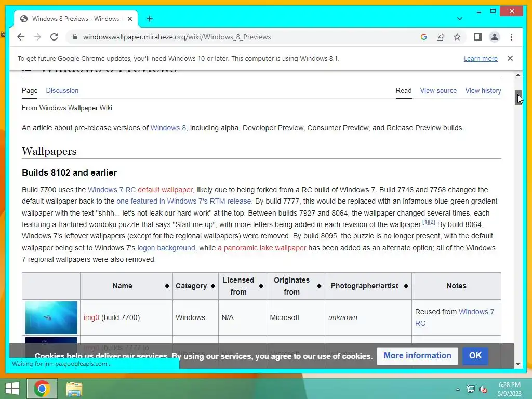The width and height of the screenshot is (532, 399).
Task: Follow the logon background link
Action: tap(166, 248)
